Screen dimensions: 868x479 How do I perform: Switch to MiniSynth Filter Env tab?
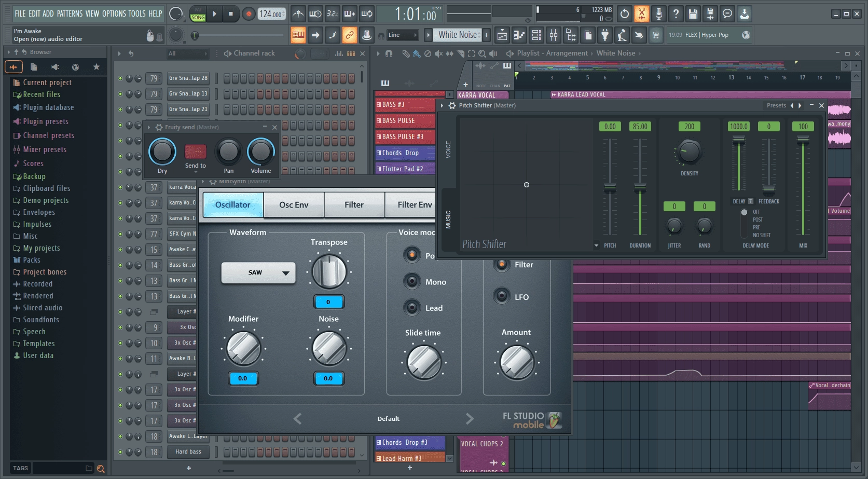pyautogui.click(x=411, y=205)
